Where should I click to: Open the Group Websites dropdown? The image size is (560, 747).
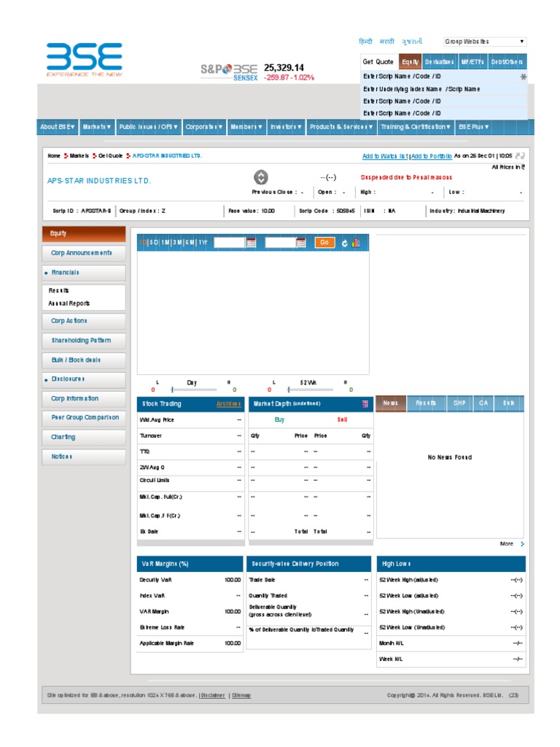tap(484, 42)
